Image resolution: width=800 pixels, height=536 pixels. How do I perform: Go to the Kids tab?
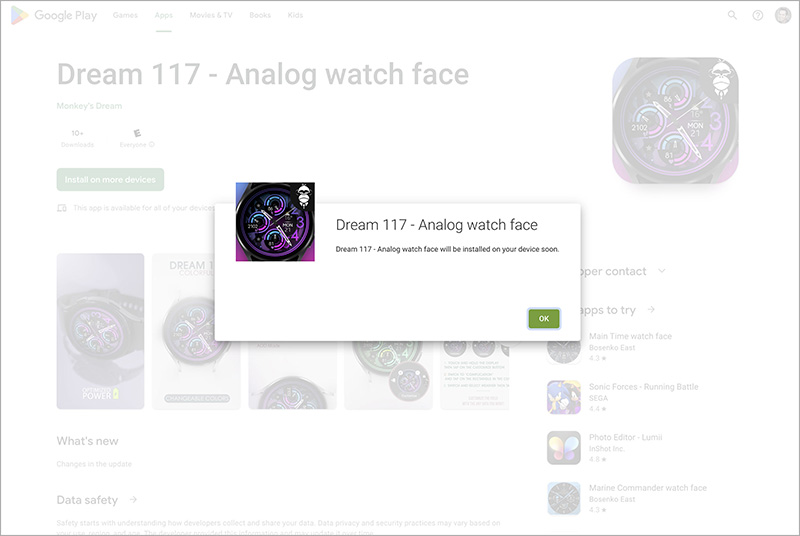point(295,15)
